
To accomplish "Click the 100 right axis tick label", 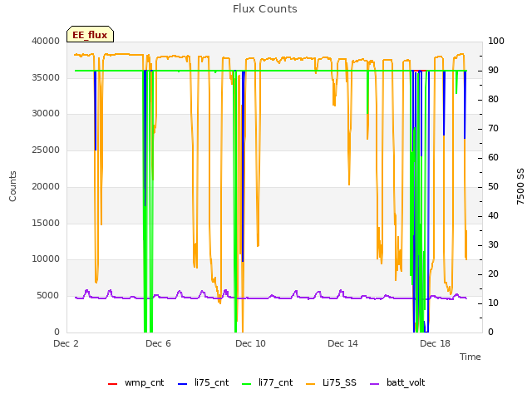I will (496, 41).
